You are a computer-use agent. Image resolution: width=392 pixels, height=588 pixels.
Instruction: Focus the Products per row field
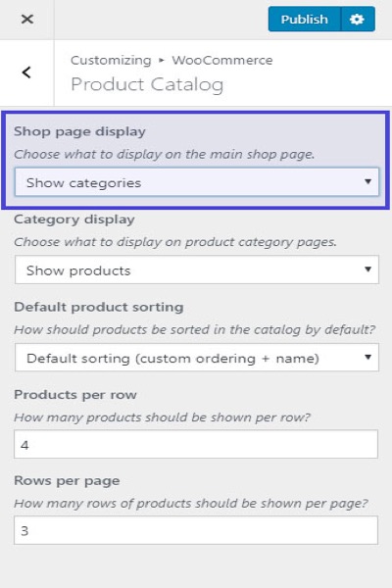tap(196, 444)
